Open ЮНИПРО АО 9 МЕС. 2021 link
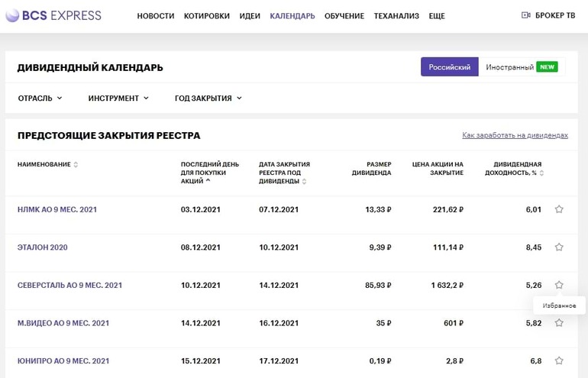 63,361
